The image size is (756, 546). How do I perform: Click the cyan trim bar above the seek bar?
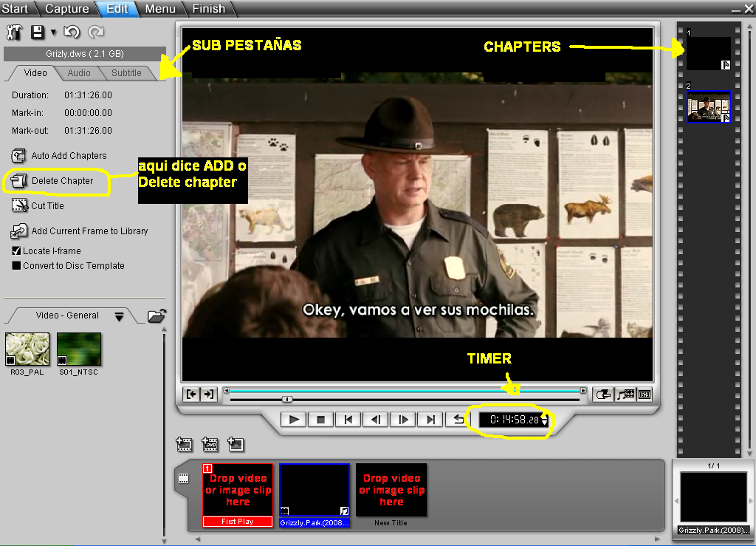click(405, 391)
